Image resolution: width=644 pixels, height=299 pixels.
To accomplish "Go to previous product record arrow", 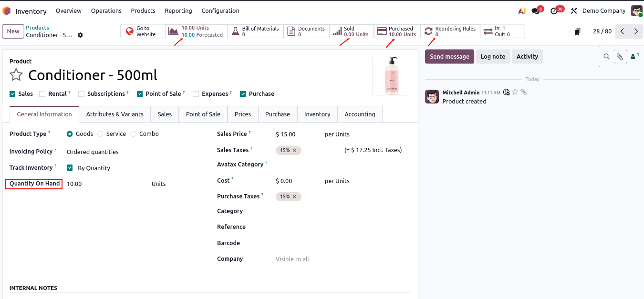I will tap(622, 31).
